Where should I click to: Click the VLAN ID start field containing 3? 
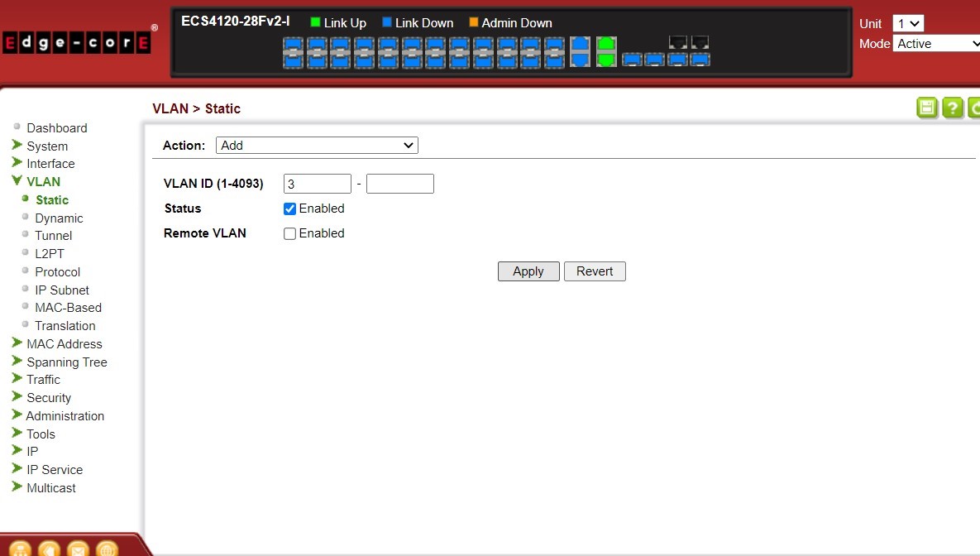click(x=318, y=184)
